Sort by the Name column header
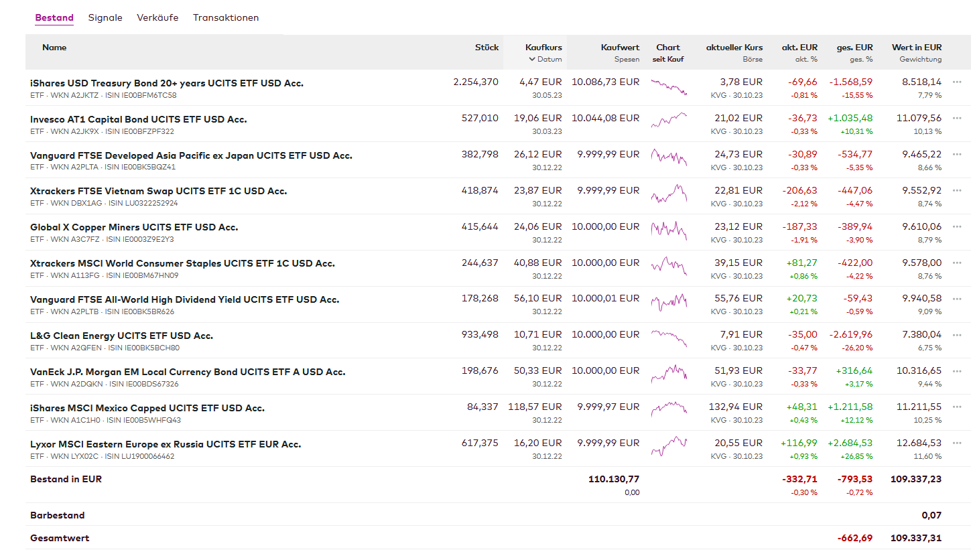 [54, 48]
